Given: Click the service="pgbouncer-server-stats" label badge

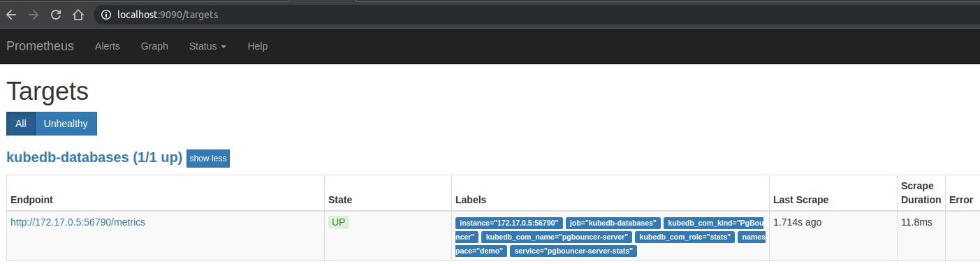Looking at the screenshot, I should point(573,251).
